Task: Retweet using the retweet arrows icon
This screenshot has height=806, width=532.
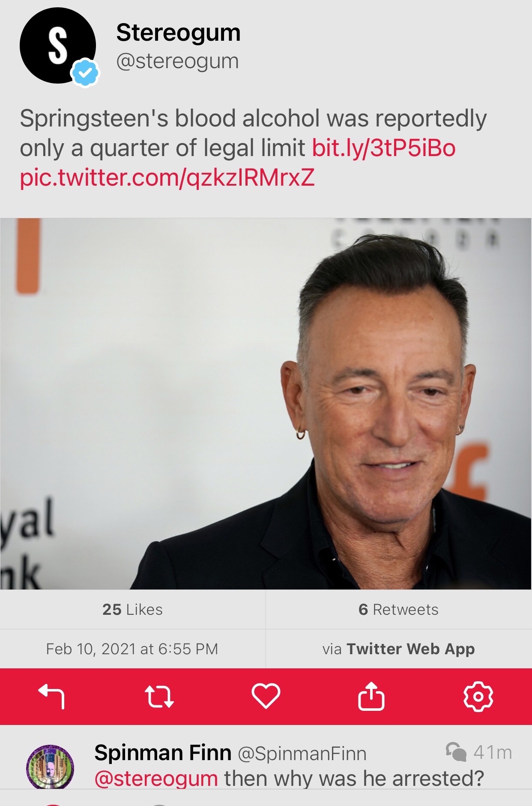Action: (159, 696)
